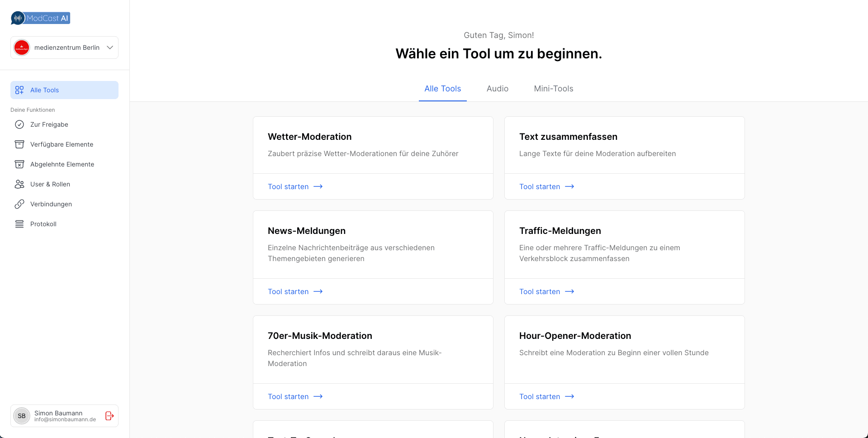Click the medienzentrum Berlin red avatar
Image resolution: width=868 pixels, height=438 pixels.
click(x=22, y=48)
